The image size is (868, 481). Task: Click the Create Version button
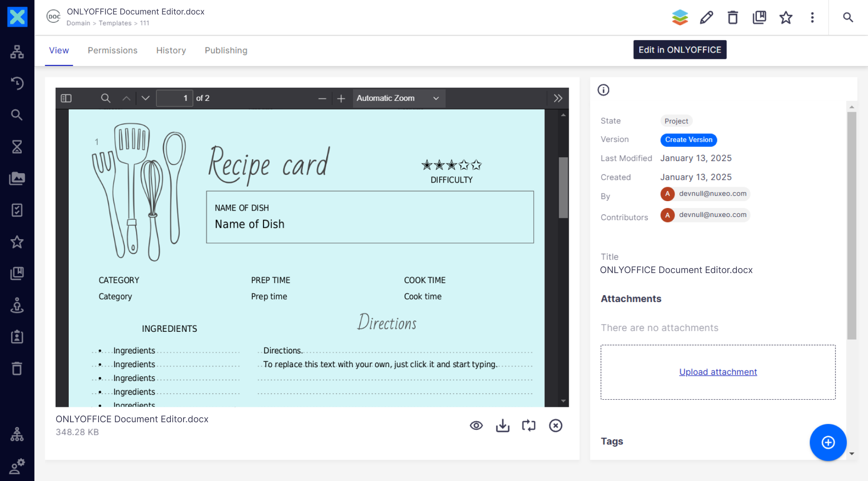tap(688, 140)
